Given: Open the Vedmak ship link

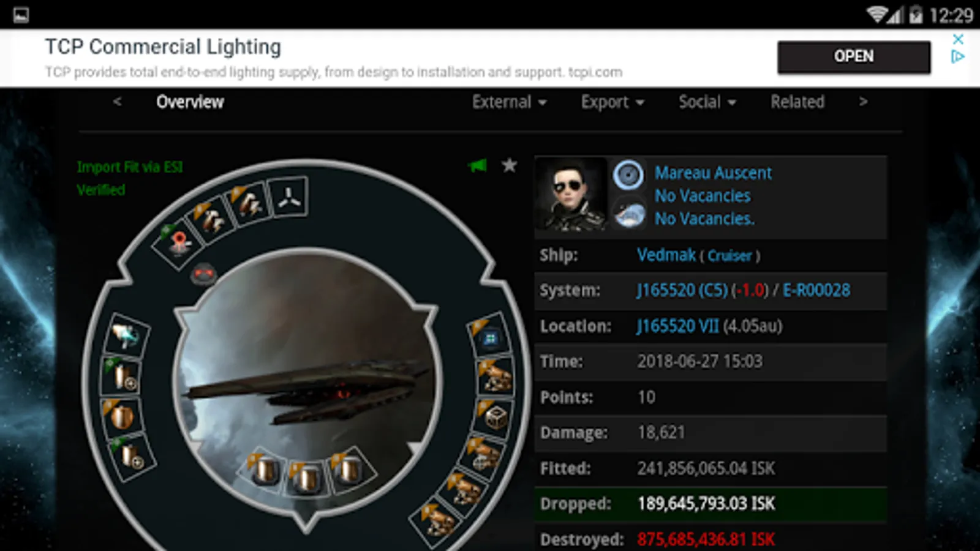Looking at the screenshot, I should (666, 255).
